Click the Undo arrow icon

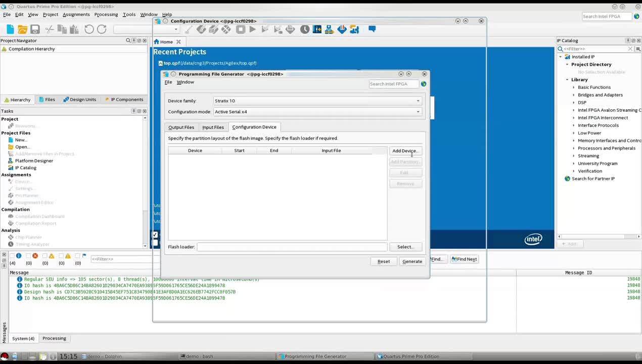(x=89, y=29)
